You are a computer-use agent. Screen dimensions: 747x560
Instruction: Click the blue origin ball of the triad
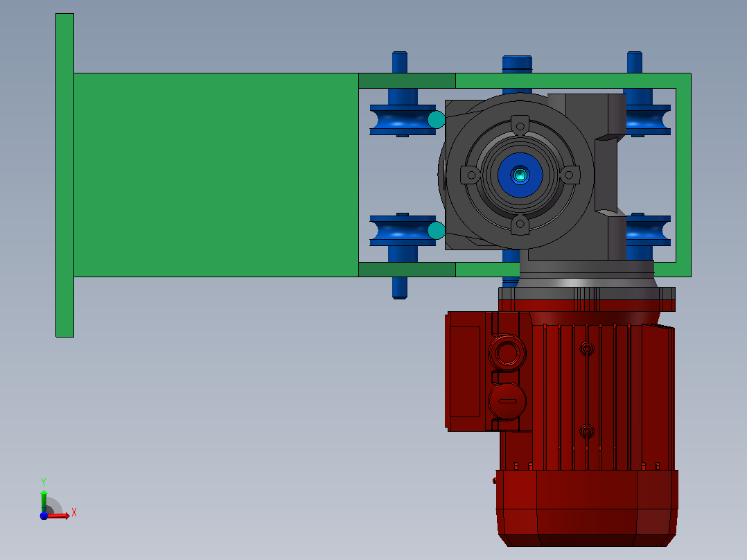[44, 516]
